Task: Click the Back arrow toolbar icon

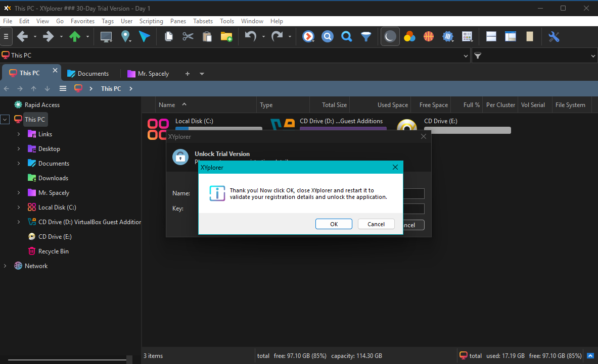Action: click(23, 36)
